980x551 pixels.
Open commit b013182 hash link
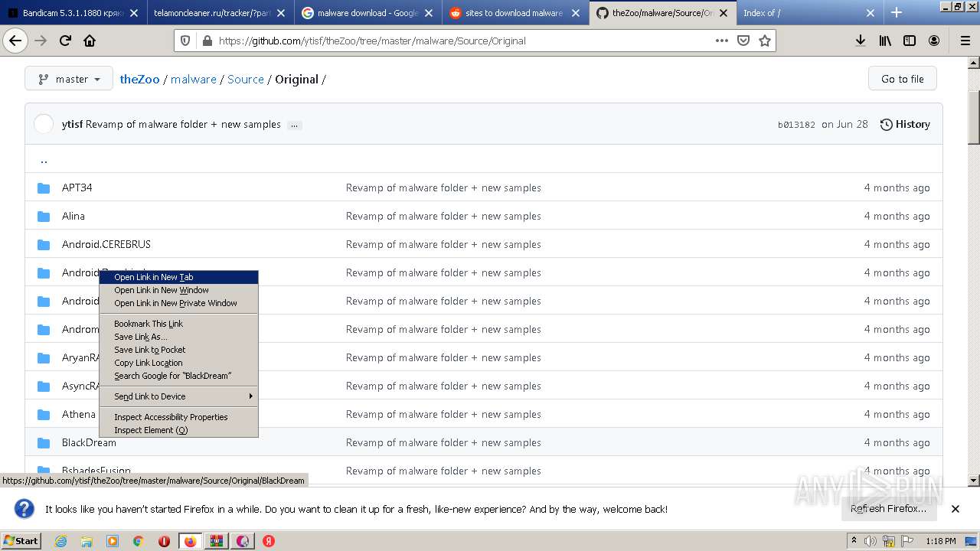tap(796, 125)
